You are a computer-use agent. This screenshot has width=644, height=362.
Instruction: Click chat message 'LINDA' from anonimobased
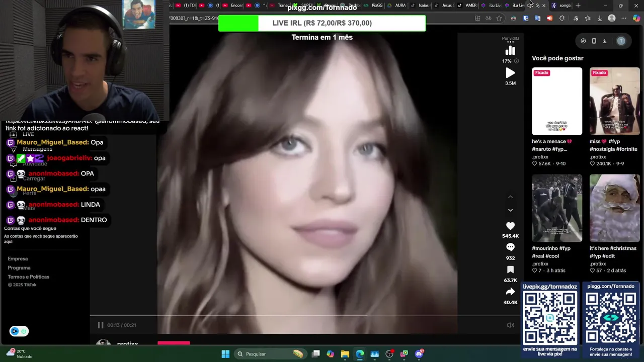click(x=91, y=205)
